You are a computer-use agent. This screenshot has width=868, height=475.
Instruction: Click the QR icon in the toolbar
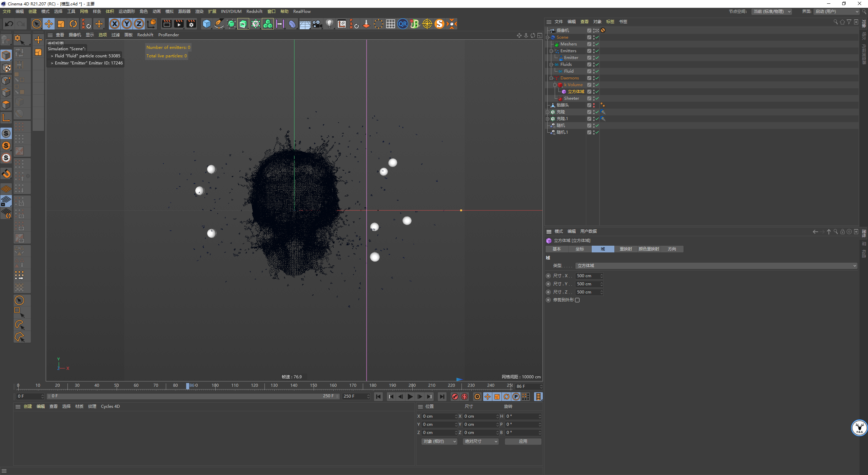[402, 24]
